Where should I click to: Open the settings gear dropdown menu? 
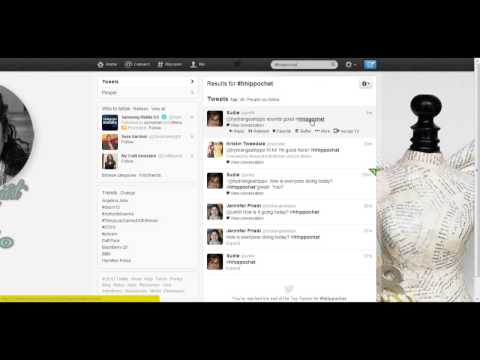(351, 64)
